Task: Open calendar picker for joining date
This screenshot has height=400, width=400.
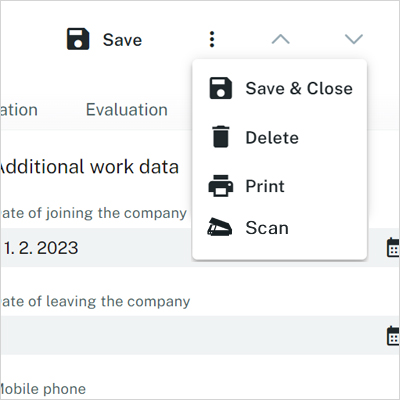Action: point(393,247)
